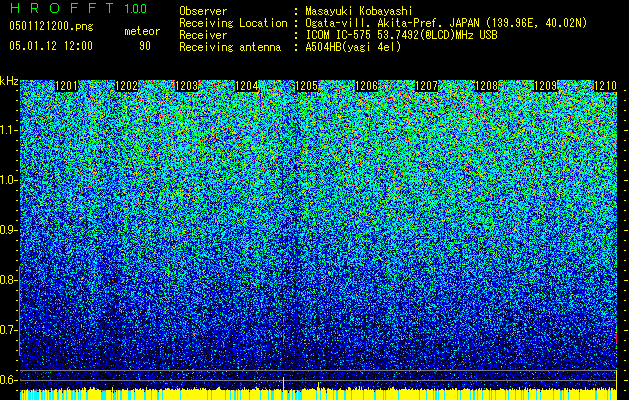Click the A504HB(yagi 4el) antenna text
This screenshot has width=629, height=400.
click(353, 47)
